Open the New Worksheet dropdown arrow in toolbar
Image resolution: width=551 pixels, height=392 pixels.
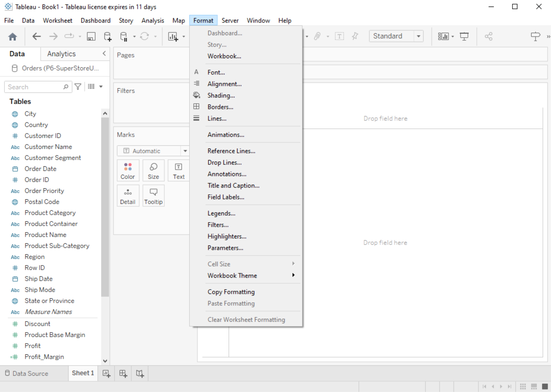point(184,37)
